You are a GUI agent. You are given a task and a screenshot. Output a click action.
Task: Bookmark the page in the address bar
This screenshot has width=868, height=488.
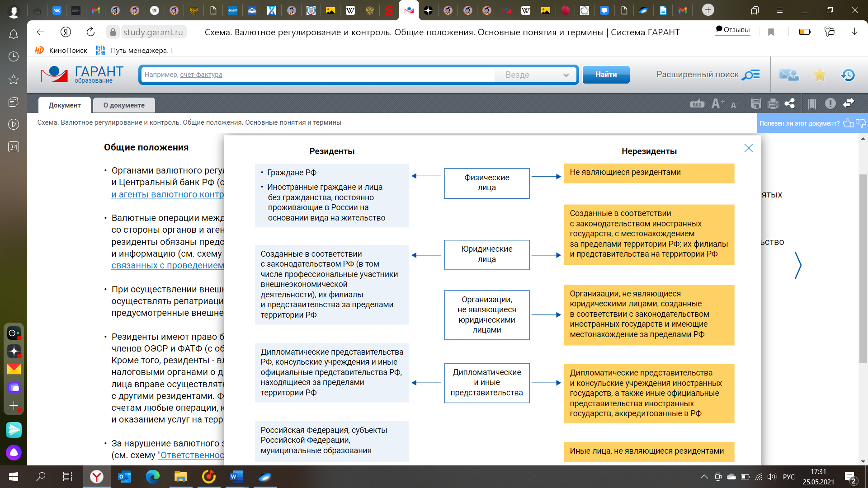tap(771, 32)
